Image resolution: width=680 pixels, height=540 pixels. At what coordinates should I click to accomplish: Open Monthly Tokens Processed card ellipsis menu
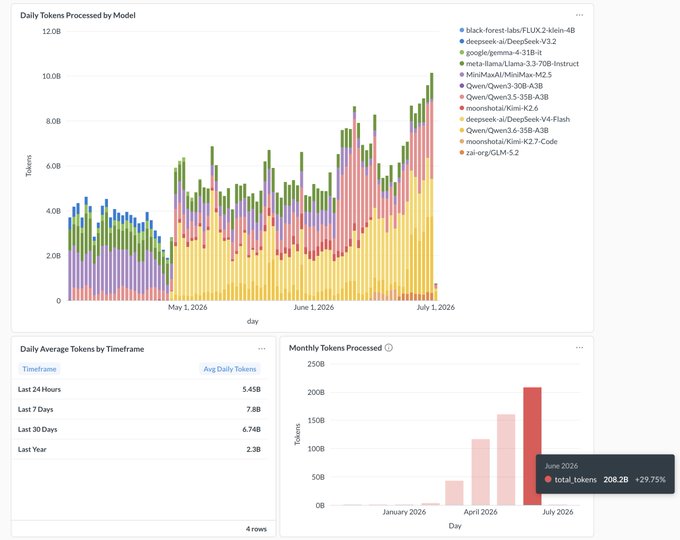click(x=579, y=348)
